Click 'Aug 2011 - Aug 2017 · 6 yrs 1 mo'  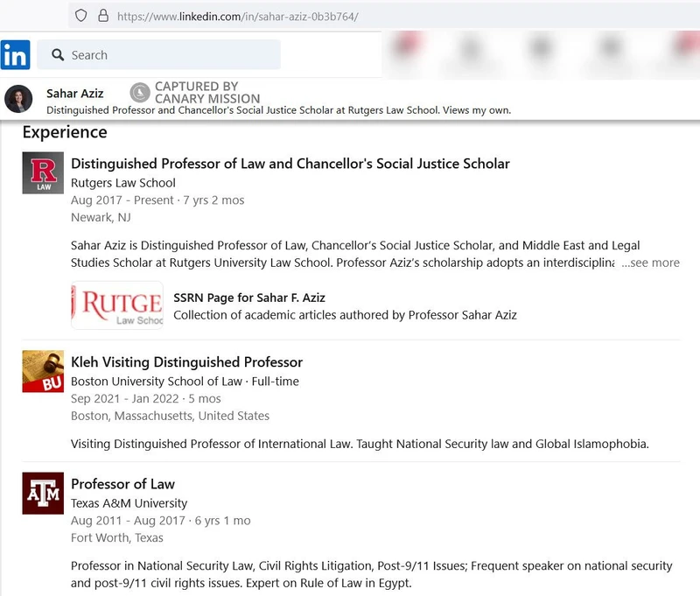tap(161, 521)
